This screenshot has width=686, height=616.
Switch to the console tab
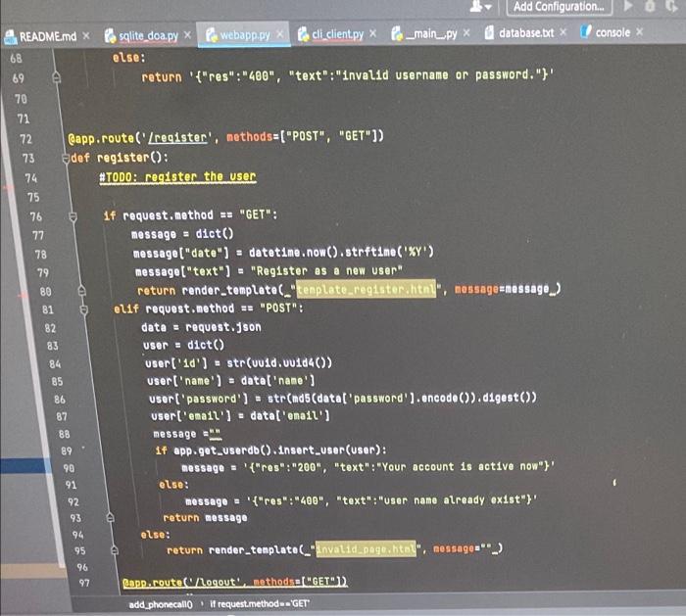click(x=612, y=32)
